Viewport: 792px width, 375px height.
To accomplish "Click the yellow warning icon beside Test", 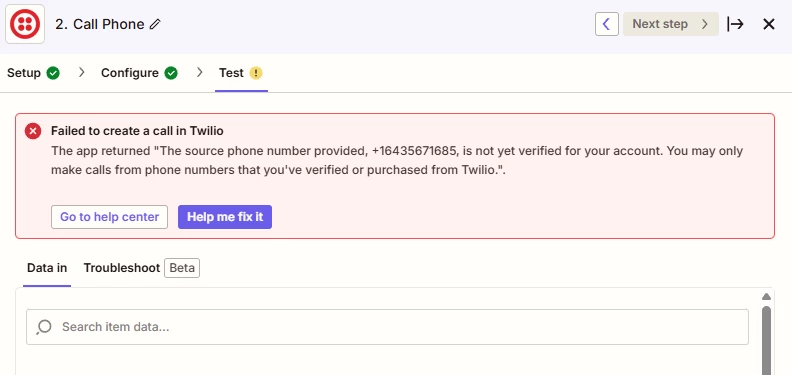I will pos(256,73).
